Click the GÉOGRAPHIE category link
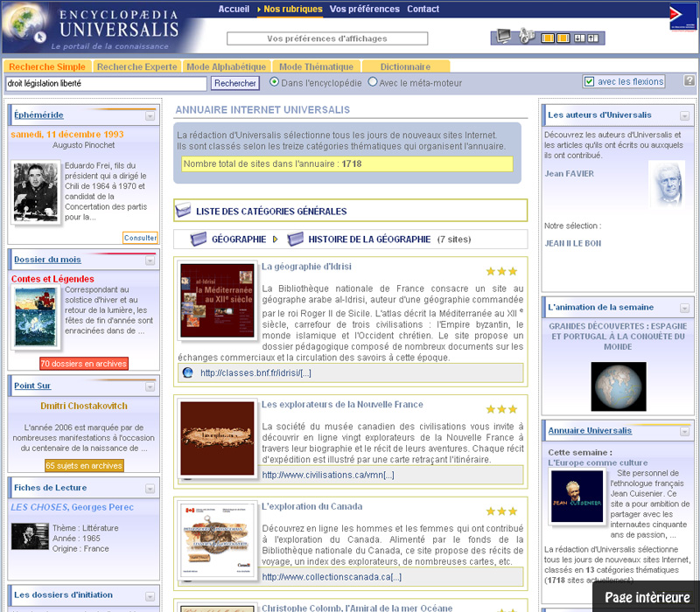 tap(238, 239)
